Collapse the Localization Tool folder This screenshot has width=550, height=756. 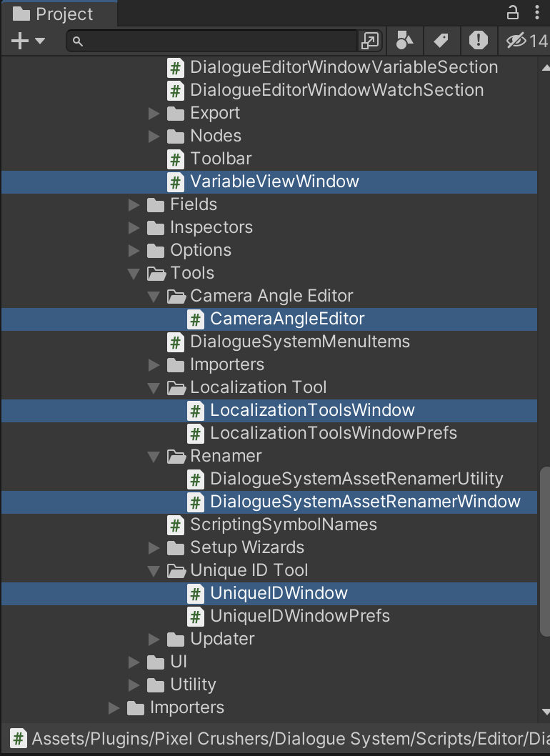[154, 388]
